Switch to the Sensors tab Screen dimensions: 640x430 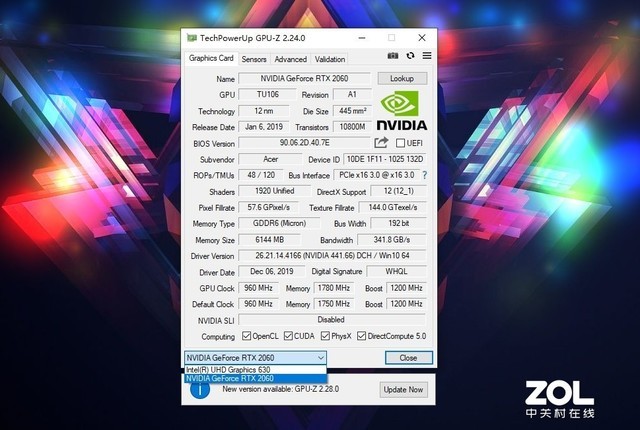click(x=254, y=60)
